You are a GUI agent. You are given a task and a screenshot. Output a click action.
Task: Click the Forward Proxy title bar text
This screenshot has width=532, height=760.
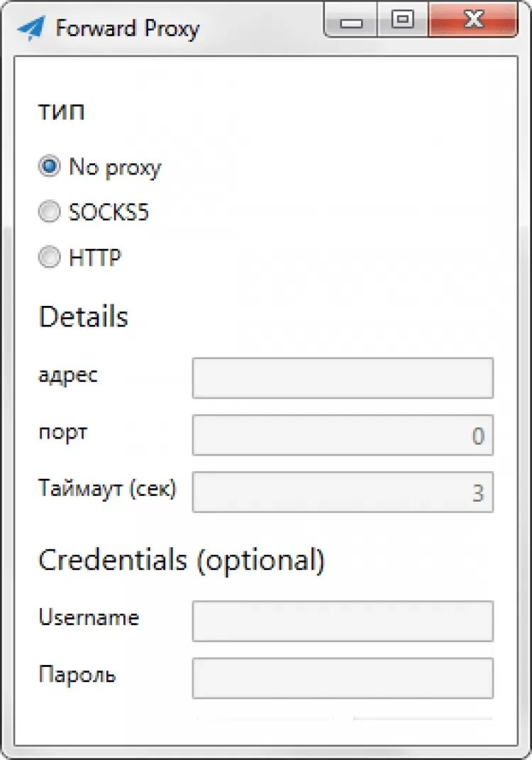127,28
